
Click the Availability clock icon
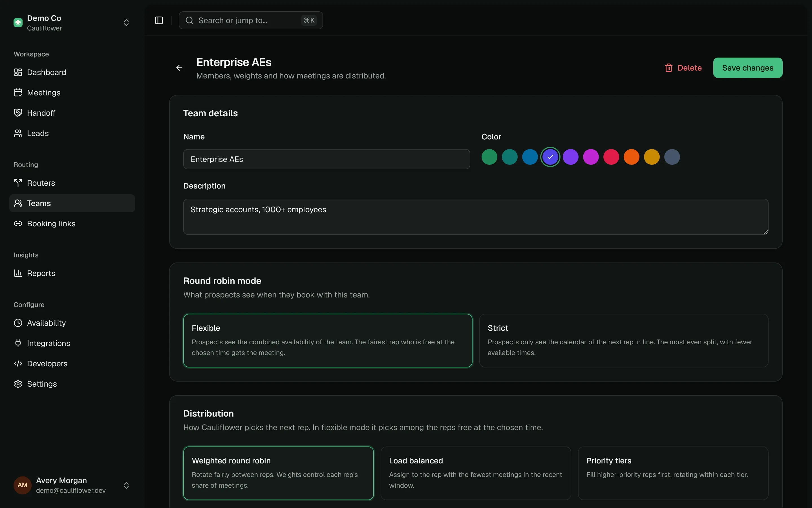18,323
